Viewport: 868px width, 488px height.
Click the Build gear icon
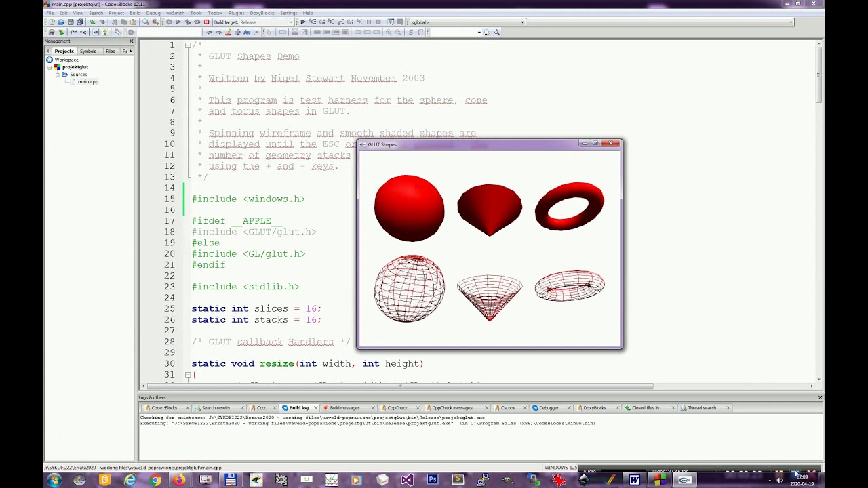(x=169, y=22)
